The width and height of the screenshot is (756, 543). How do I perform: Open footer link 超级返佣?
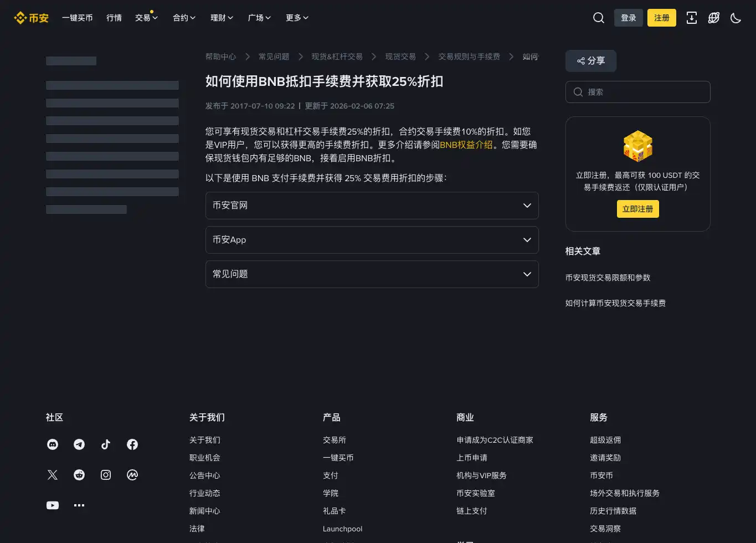[605, 440]
